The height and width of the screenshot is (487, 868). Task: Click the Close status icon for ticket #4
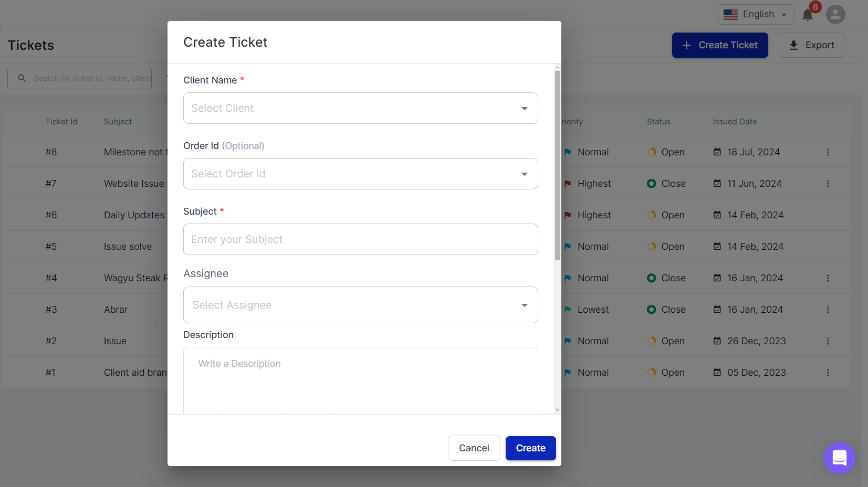pos(652,278)
